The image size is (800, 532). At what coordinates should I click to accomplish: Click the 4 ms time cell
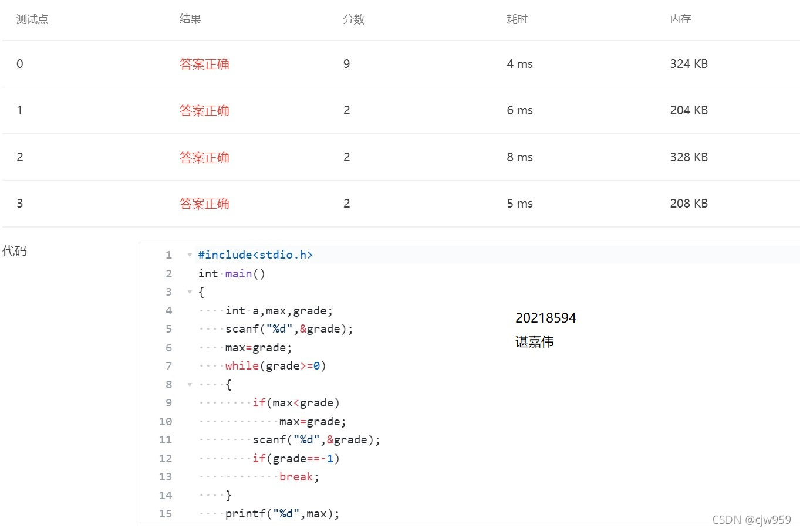[519, 64]
